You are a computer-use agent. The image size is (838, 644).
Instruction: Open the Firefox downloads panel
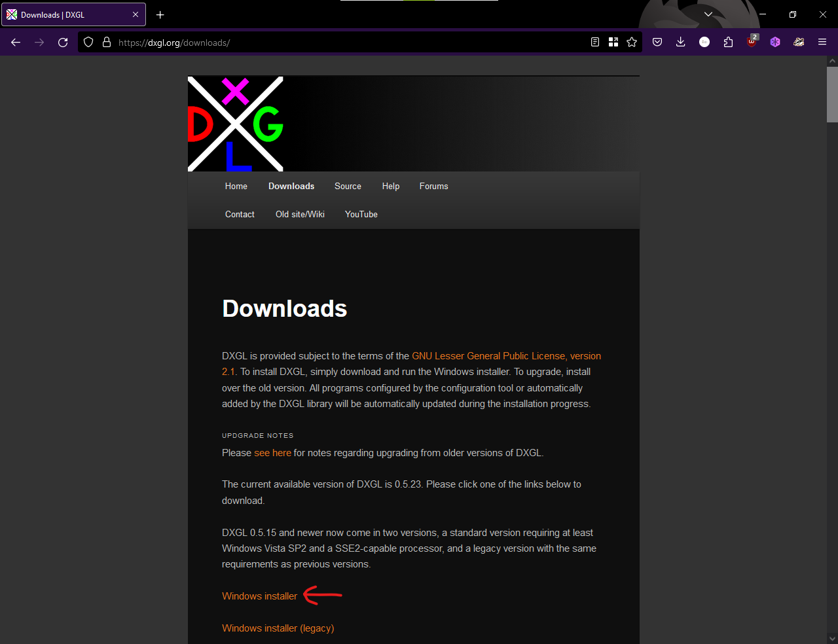pos(681,43)
